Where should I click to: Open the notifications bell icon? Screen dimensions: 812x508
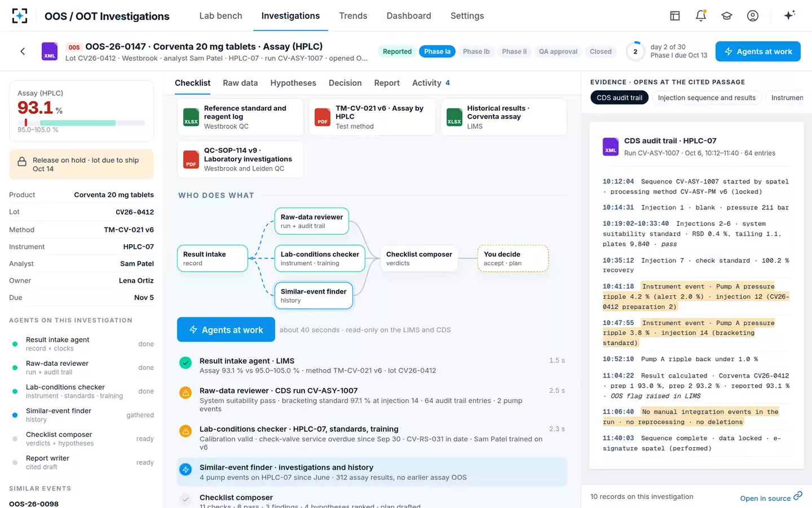tap(701, 16)
